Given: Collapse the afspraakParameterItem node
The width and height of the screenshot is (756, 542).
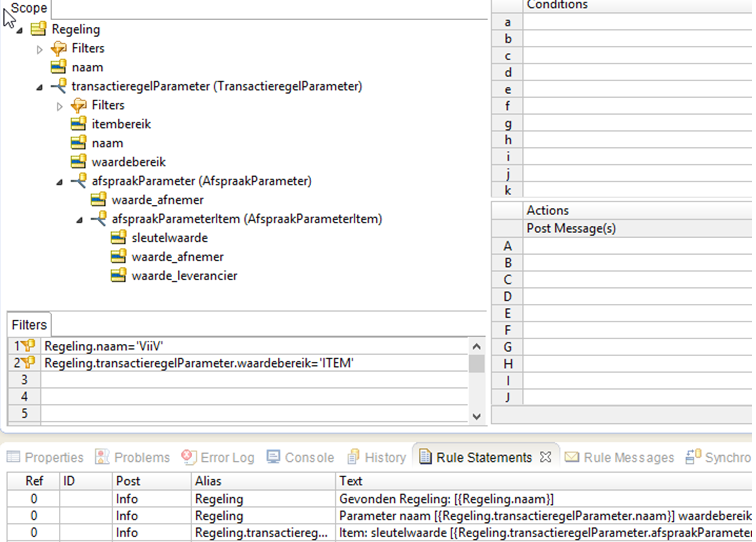Looking at the screenshot, I should tap(80, 220).
